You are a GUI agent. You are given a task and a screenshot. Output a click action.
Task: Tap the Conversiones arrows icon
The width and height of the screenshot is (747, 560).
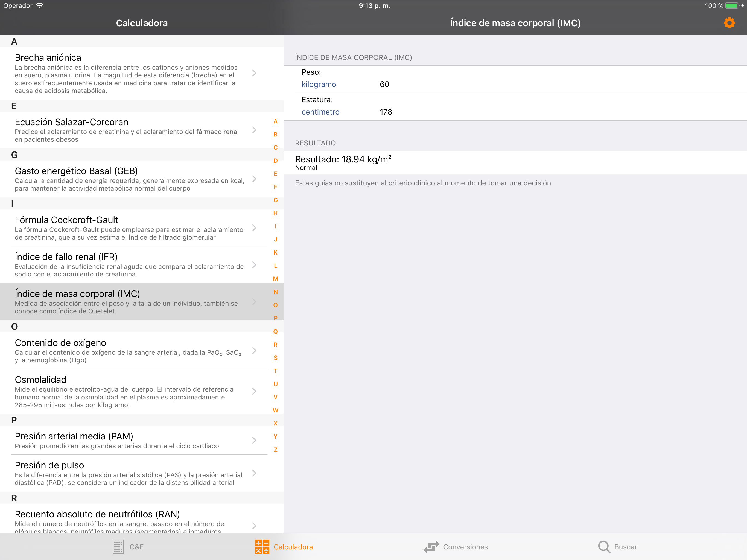[431, 547]
